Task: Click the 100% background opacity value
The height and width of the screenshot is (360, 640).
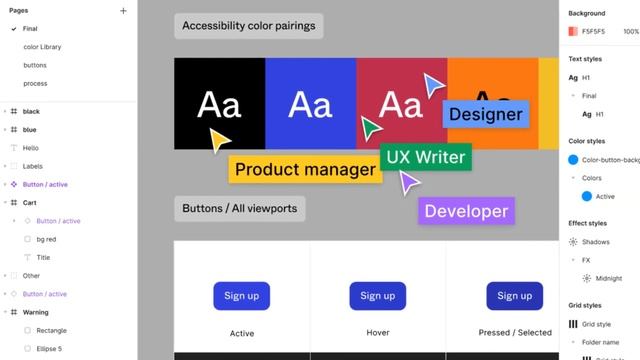Action: (631, 31)
